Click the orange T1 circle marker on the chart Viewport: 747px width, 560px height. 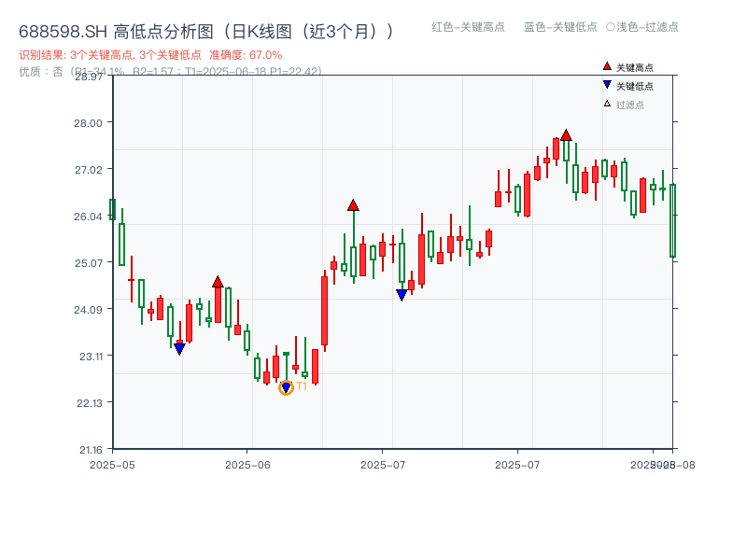coord(287,386)
